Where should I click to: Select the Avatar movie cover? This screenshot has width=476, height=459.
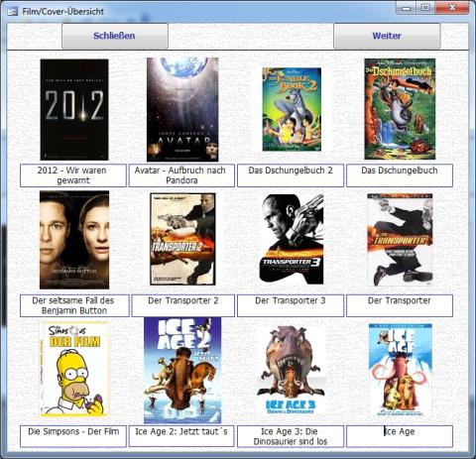[182, 109]
